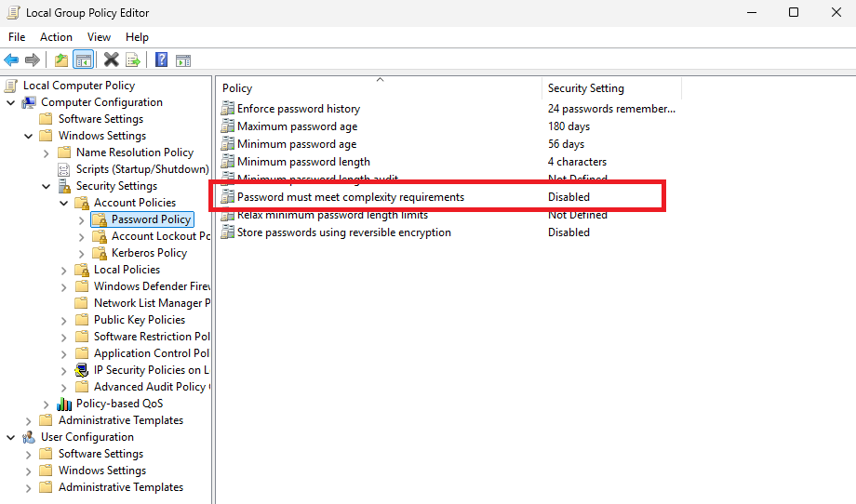Click the Store passwords reversible encryption icon
Image resolution: width=856 pixels, height=504 pixels.
pyautogui.click(x=228, y=232)
